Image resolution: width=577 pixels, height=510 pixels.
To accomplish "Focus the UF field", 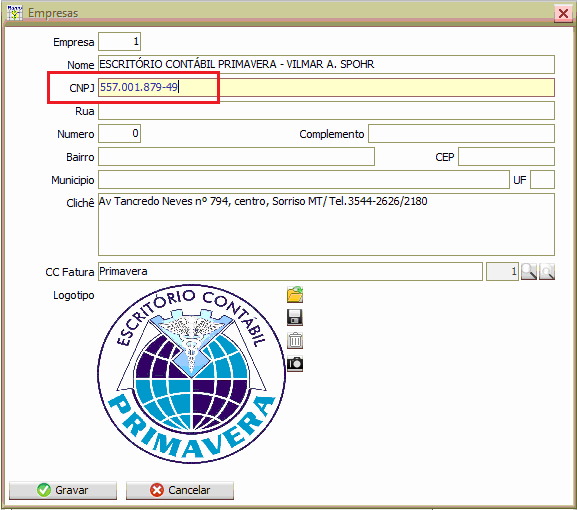I will coord(542,180).
